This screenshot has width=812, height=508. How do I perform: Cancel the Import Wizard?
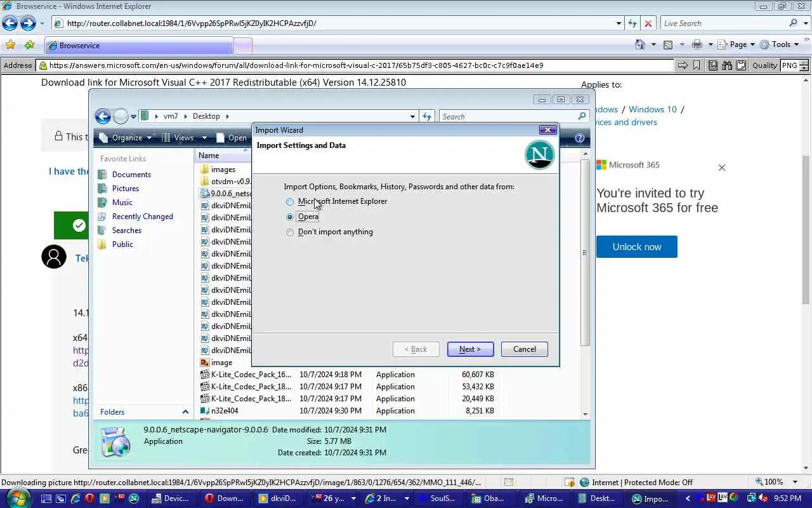tap(524, 349)
